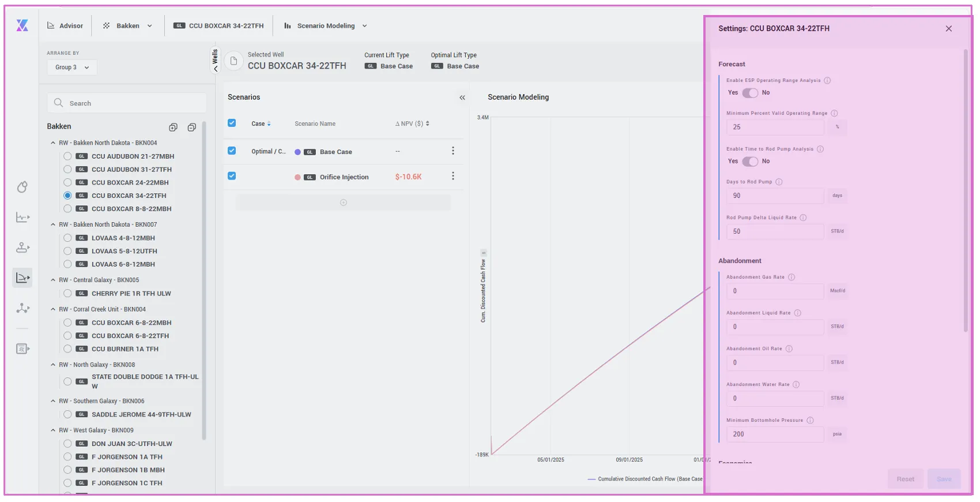Open Orifice Injection row three-dot menu
The height and width of the screenshot is (502, 980).
pyautogui.click(x=453, y=176)
